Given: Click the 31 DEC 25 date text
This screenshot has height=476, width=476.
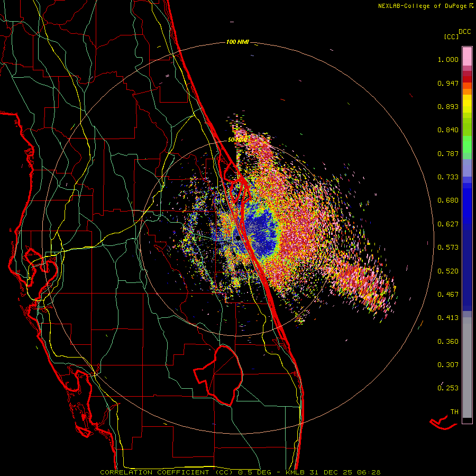Looking at the screenshot, I should 331,472.
